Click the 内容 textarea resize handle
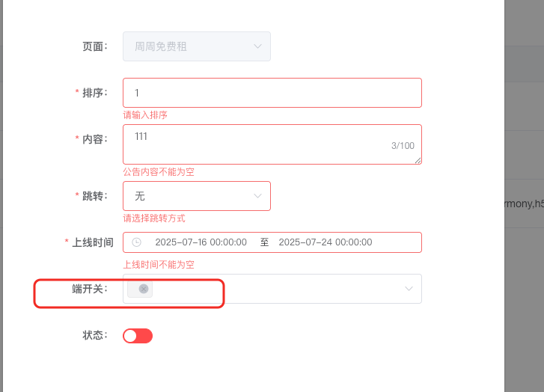Screen dimensions: 544x392 click(x=418, y=161)
